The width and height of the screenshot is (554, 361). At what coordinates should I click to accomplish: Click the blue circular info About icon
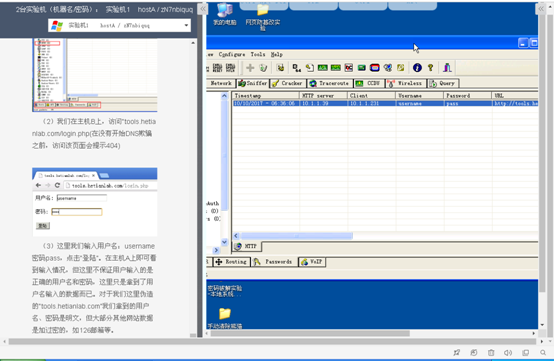point(417,67)
